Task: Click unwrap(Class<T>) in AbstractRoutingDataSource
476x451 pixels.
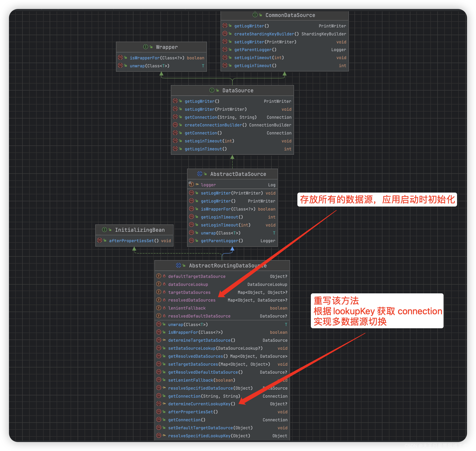Action: pyautogui.click(x=188, y=325)
